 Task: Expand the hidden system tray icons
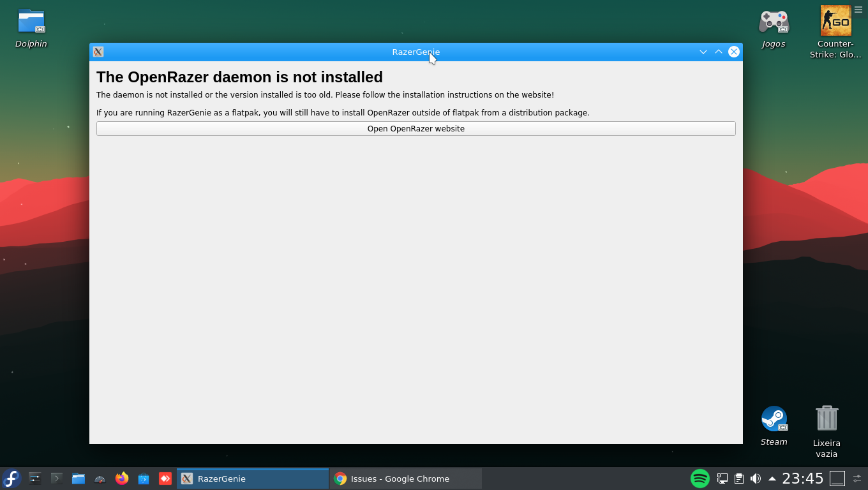pyautogui.click(x=772, y=478)
